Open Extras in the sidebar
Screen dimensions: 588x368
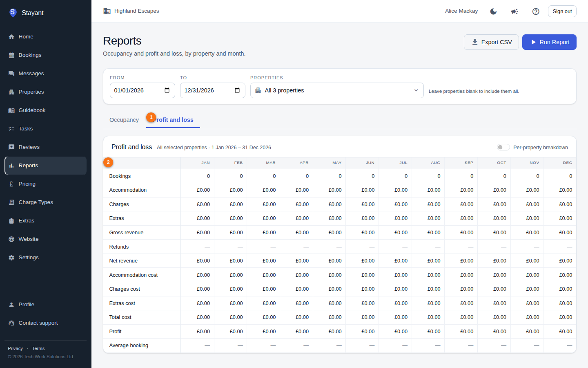pos(45,221)
